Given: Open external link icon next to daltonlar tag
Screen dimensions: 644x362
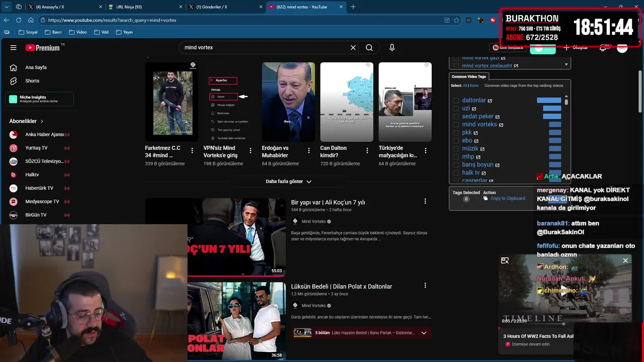Looking at the screenshot, I should [490, 101].
